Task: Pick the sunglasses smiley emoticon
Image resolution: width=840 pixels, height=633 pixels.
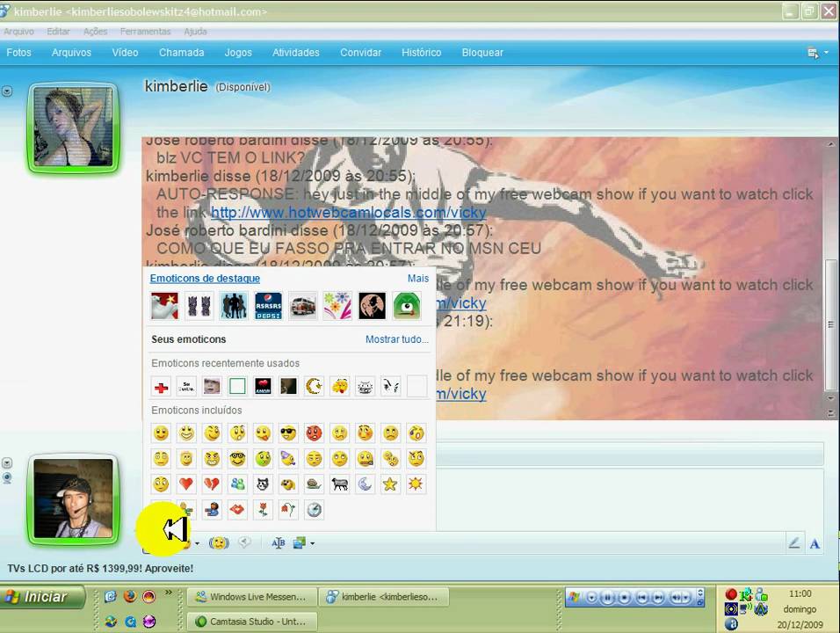Action: 288,433
